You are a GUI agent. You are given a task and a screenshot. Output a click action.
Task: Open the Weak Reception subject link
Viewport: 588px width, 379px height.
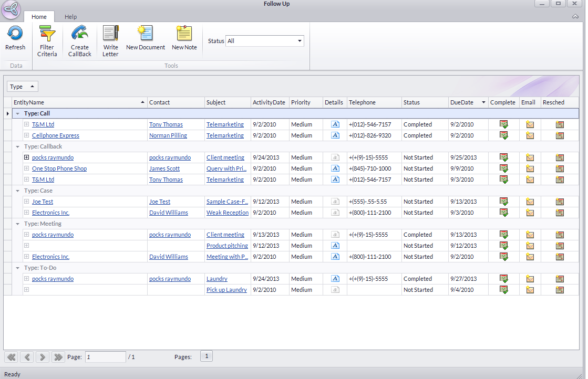[x=227, y=213]
